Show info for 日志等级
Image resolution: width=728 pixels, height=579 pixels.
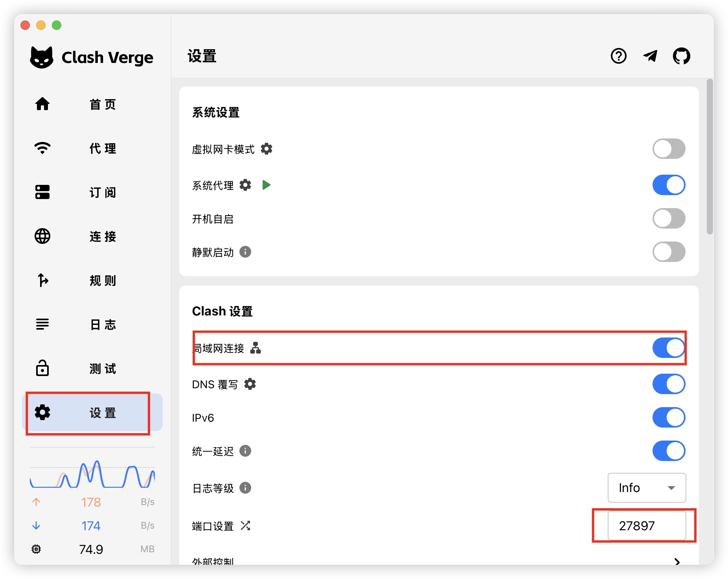tap(245, 488)
